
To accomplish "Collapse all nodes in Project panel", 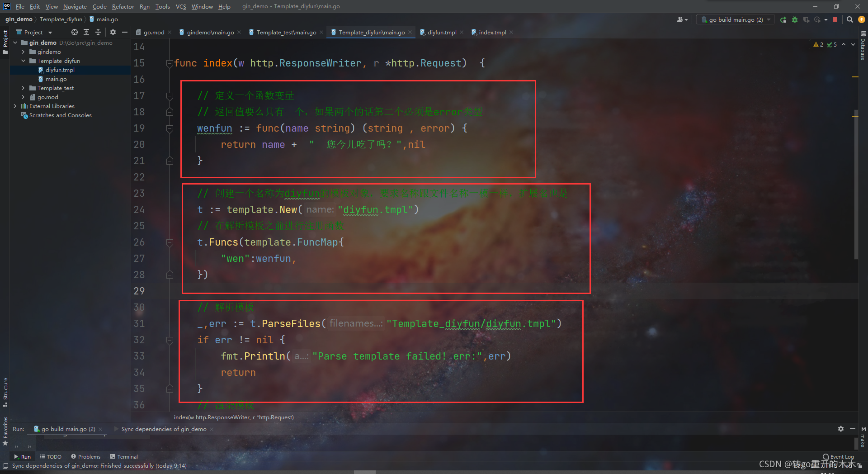I will coord(98,32).
